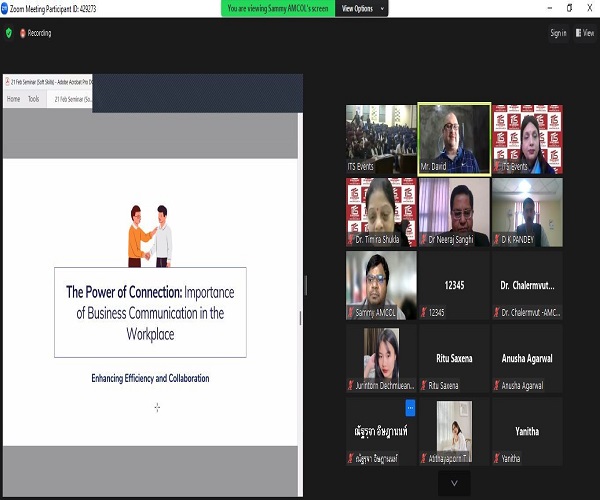Click muted mic icon on Atithayaporn
The image size is (600, 500).
click(x=423, y=458)
